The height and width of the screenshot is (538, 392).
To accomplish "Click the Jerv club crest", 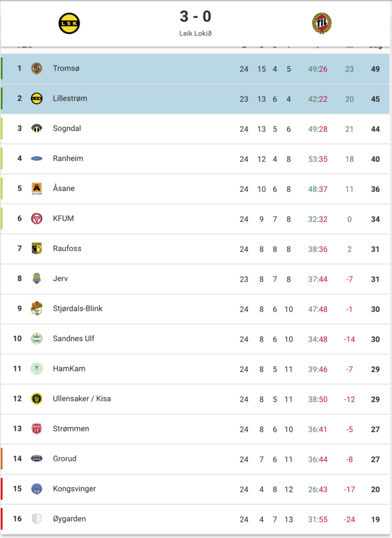I will coord(37,278).
